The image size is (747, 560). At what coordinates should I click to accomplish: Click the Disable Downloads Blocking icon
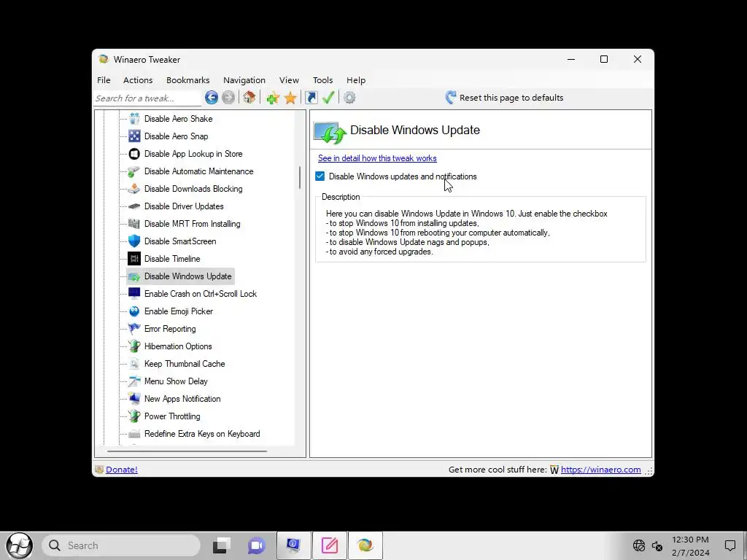pyautogui.click(x=134, y=189)
